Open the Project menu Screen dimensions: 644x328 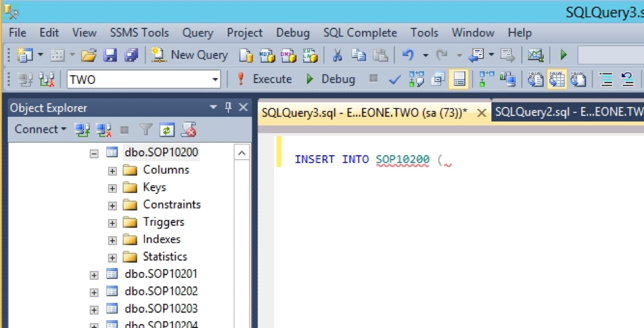(245, 32)
